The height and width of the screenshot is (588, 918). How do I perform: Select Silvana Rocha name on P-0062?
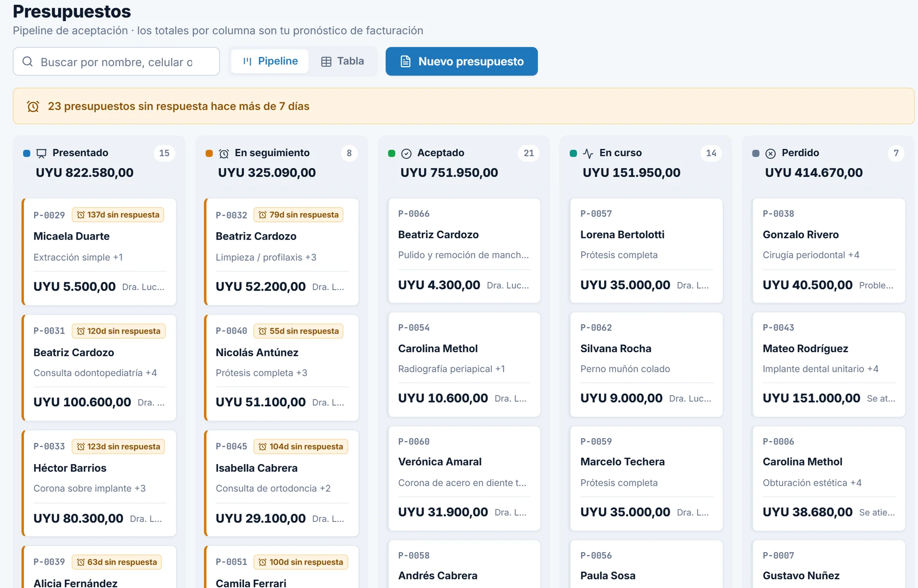[x=616, y=349]
